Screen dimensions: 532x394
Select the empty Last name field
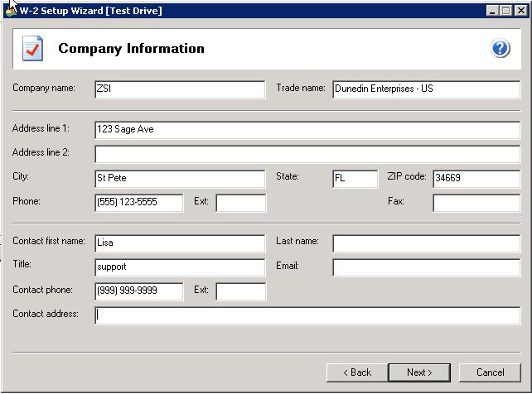pos(426,243)
